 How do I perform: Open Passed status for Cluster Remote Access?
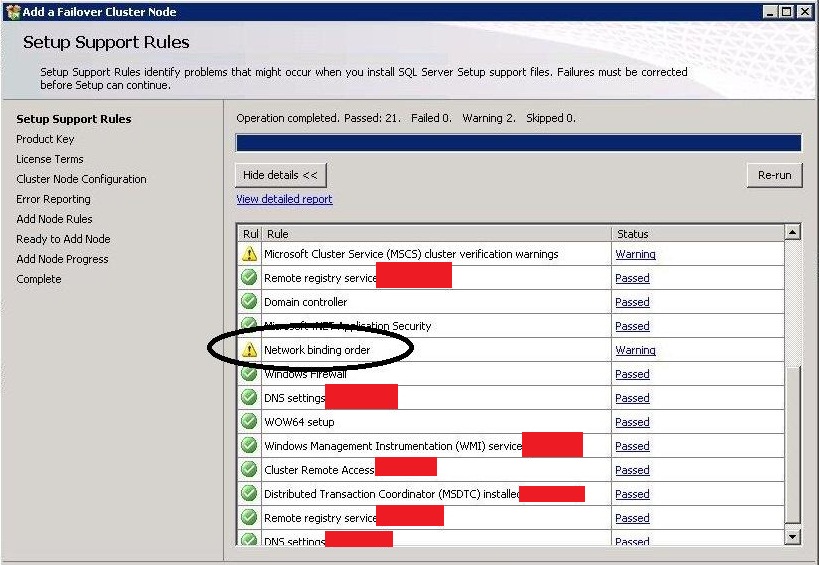[x=632, y=470]
